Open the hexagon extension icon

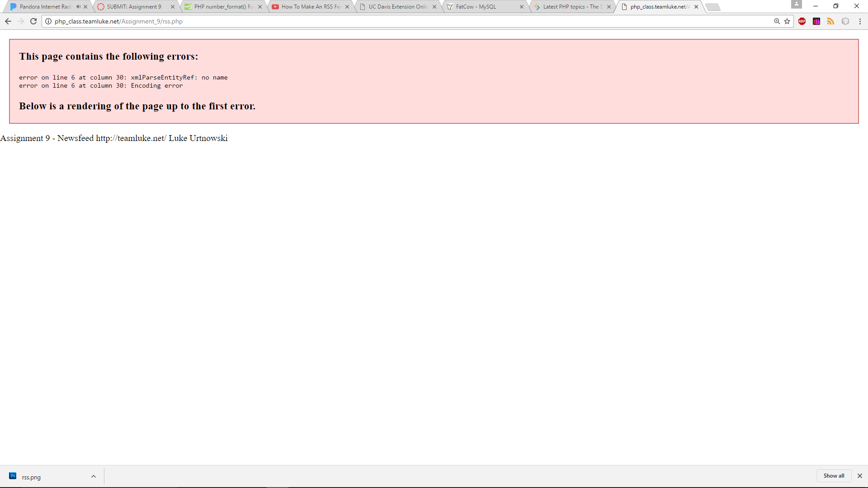click(x=845, y=21)
